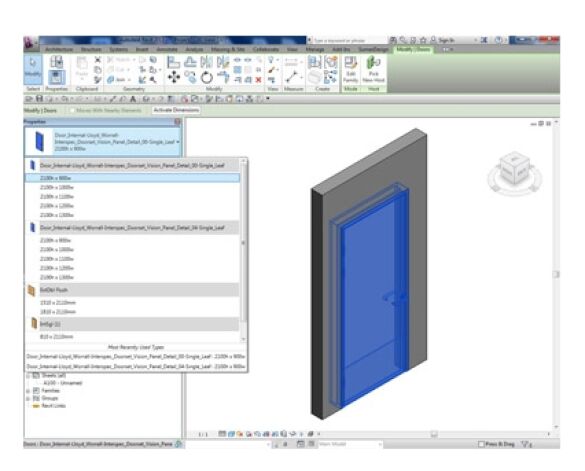Click the Save icon in Quick Access toolbar
The height and width of the screenshot is (471, 585).
click(39, 99)
